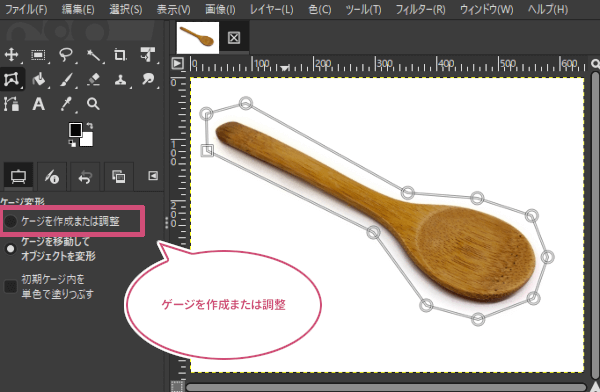Close the spoon image tab
This screenshot has height=392, width=600.
234,38
